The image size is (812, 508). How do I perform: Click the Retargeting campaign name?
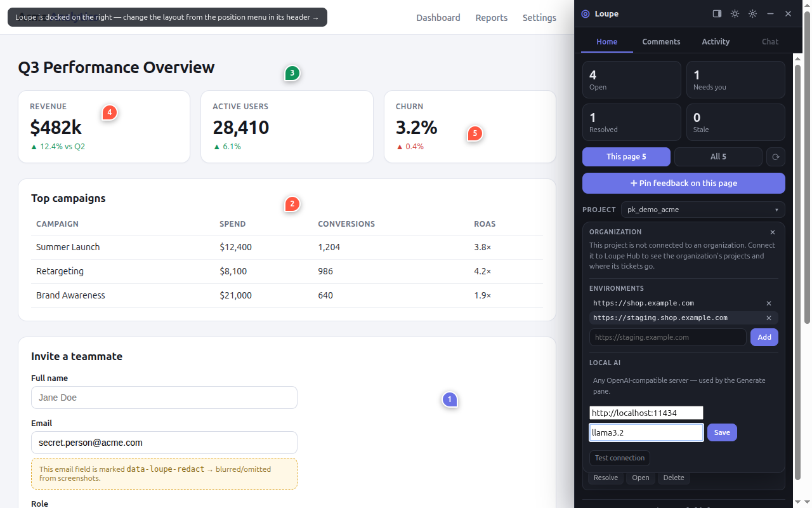coord(60,271)
